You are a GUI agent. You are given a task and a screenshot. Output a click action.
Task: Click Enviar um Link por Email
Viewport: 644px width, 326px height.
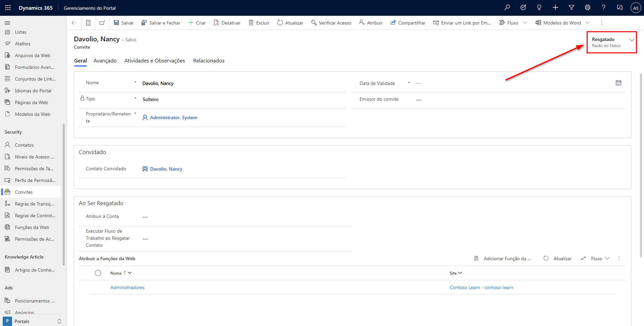point(462,23)
